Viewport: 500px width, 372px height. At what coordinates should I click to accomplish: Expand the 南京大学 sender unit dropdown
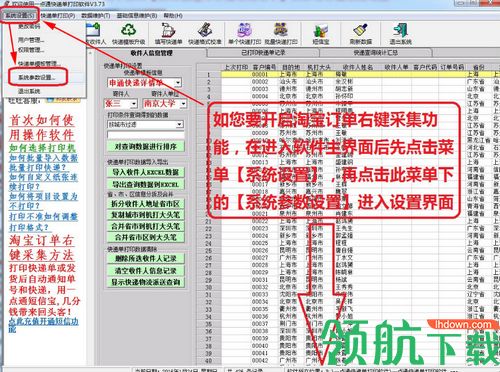tap(183, 104)
